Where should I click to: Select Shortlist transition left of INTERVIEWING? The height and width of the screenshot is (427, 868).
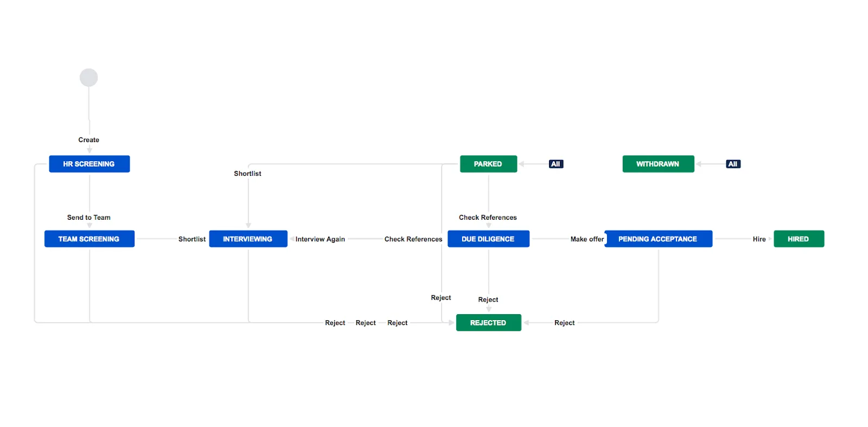click(192, 239)
